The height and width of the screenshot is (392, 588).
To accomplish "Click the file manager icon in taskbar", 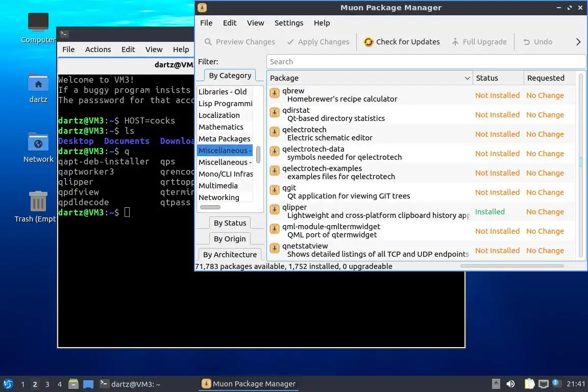I will click(73, 384).
